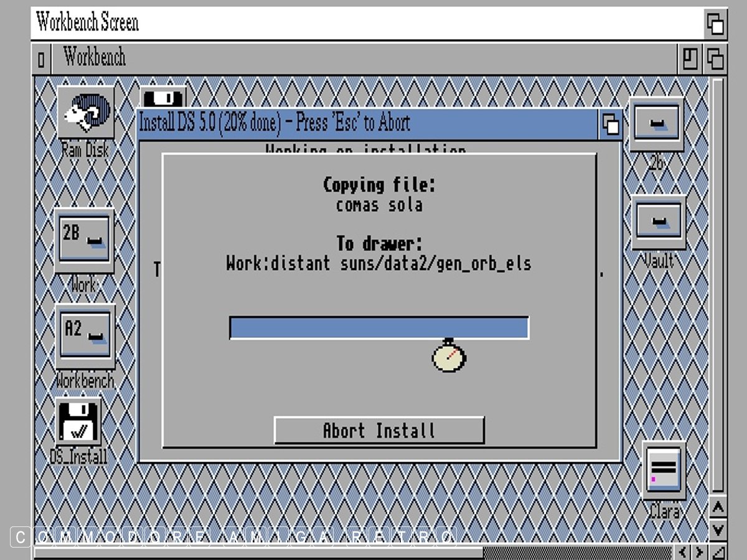This screenshot has width=747, height=560.
Task: Click the Install window depth gadget
Action: point(611,124)
